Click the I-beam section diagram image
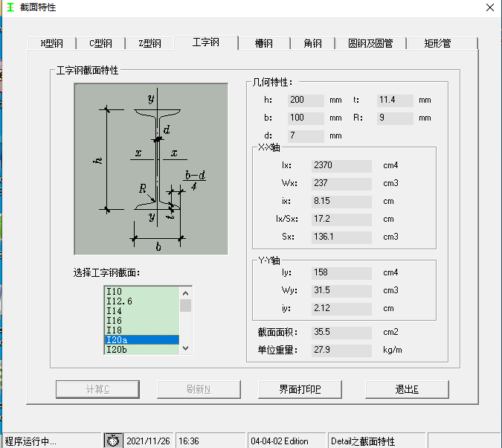Image resolution: width=502 pixels, height=448 pixels. pos(151,169)
